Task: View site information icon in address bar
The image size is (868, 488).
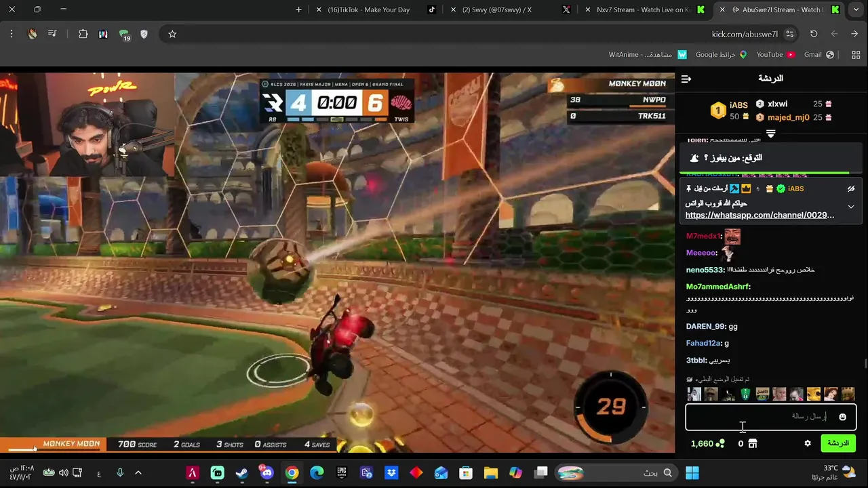Action: [789, 34]
